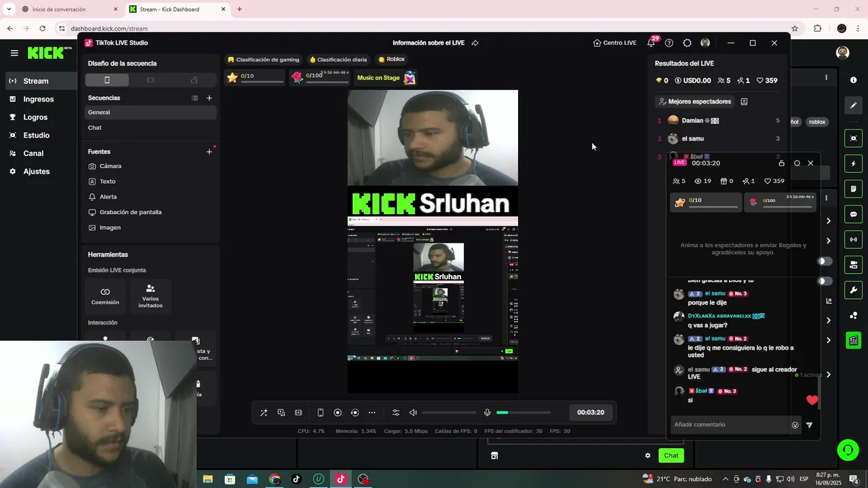This screenshot has width=868, height=488.
Task: Open TikTok Studio profile avatar
Action: pos(705,43)
